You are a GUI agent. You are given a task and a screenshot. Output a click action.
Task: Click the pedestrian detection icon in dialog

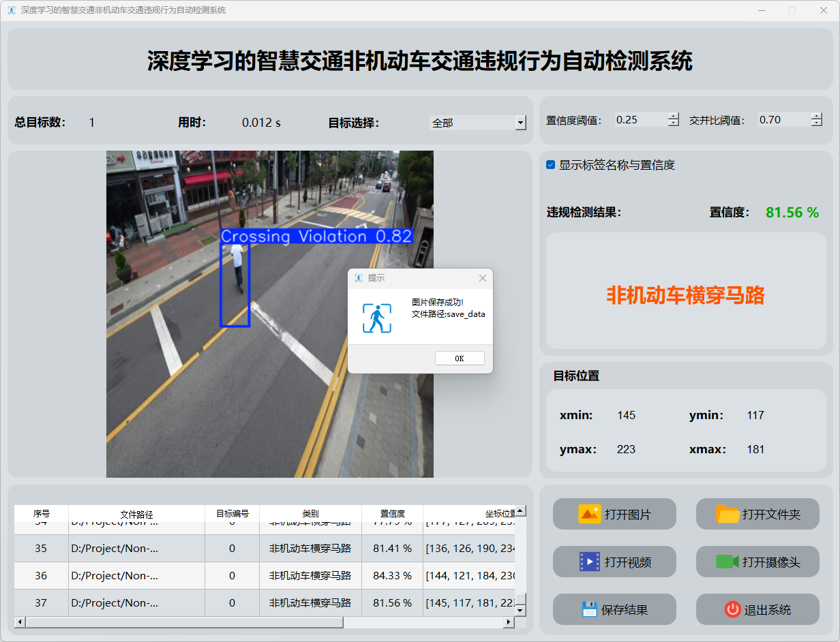(x=377, y=318)
